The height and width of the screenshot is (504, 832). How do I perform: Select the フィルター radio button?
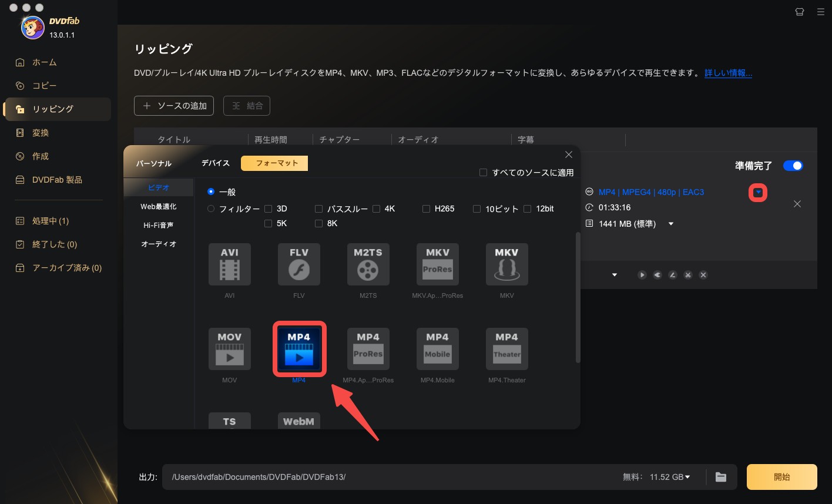pyautogui.click(x=211, y=209)
